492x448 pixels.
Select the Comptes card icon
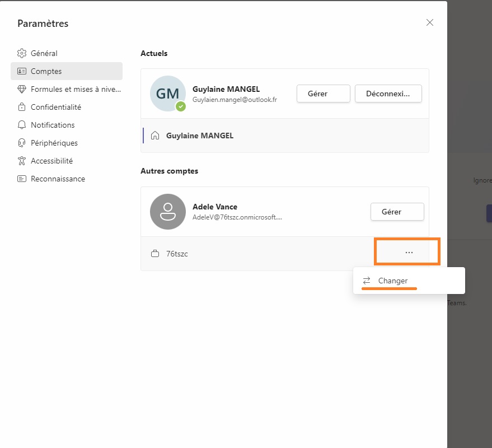pos(22,71)
